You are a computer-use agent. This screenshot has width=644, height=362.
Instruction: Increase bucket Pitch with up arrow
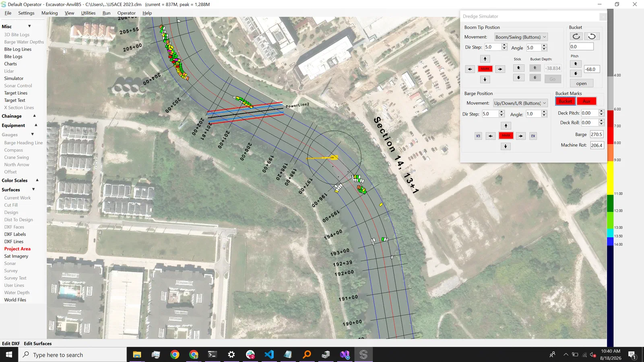(576, 64)
